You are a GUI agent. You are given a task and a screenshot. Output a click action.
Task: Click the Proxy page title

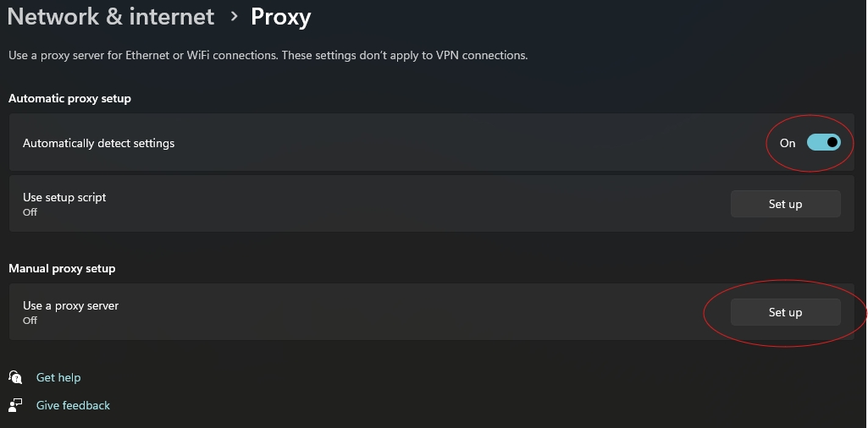point(280,16)
